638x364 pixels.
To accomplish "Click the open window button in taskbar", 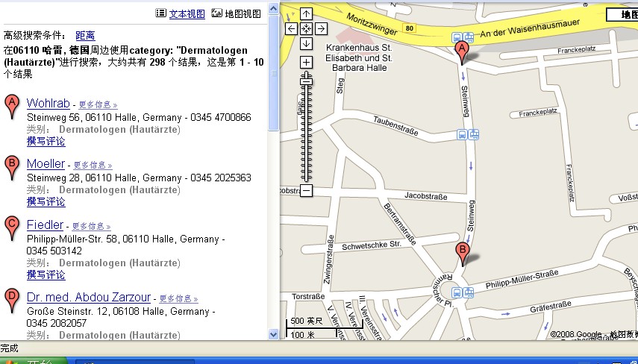I will 134,362.
